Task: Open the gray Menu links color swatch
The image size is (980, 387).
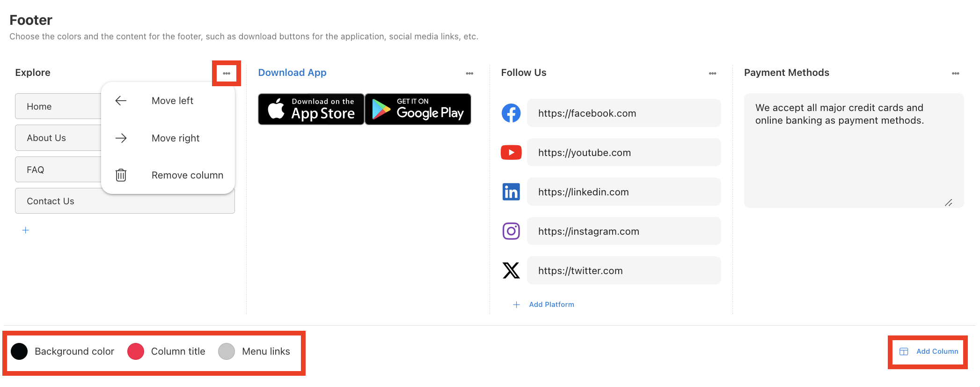Action: [227, 351]
